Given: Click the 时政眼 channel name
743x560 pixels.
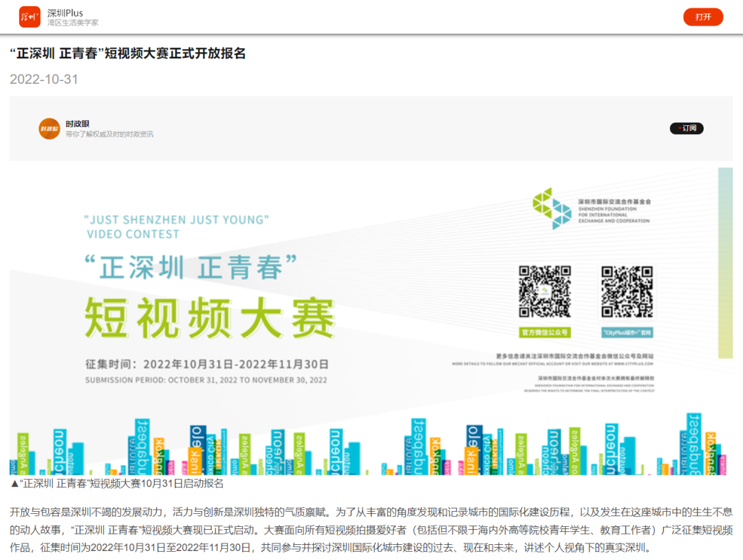Looking at the screenshot, I should [x=77, y=124].
